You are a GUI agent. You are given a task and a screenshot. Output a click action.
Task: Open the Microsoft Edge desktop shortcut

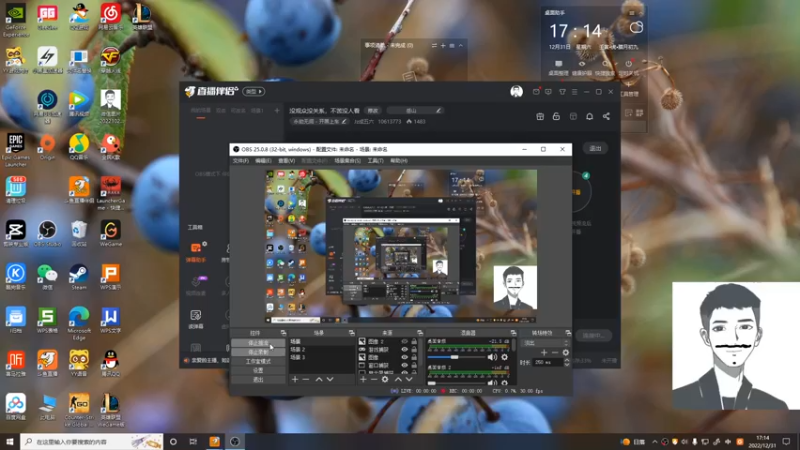pyautogui.click(x=79, y=323)
